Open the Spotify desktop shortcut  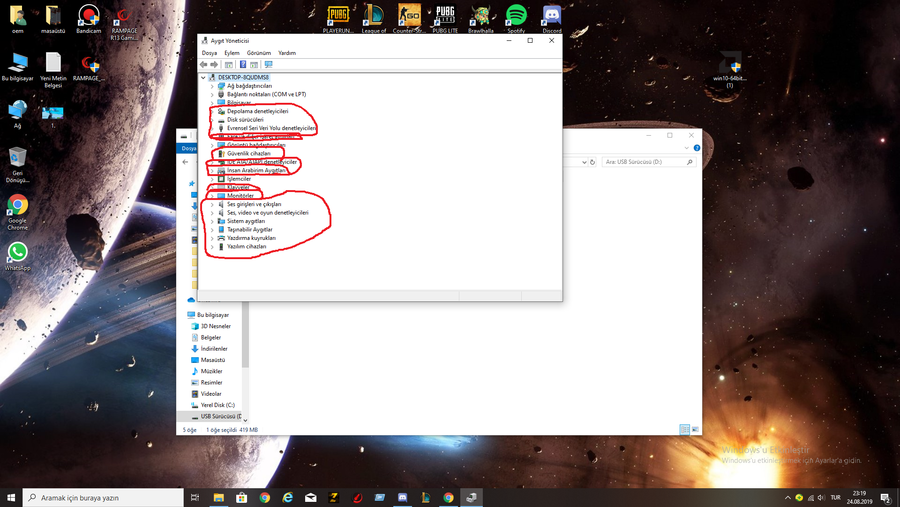point(516,16)
